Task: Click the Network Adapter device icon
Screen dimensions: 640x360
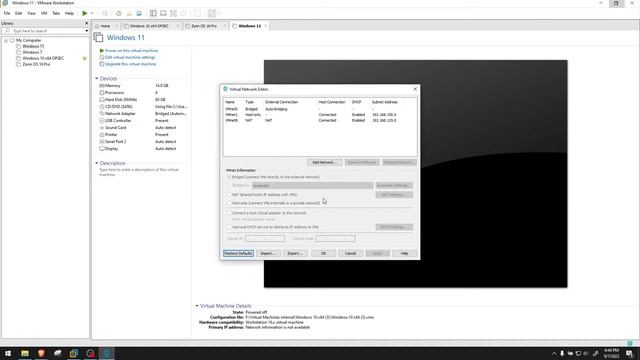Action: click(x=102, y=113)
